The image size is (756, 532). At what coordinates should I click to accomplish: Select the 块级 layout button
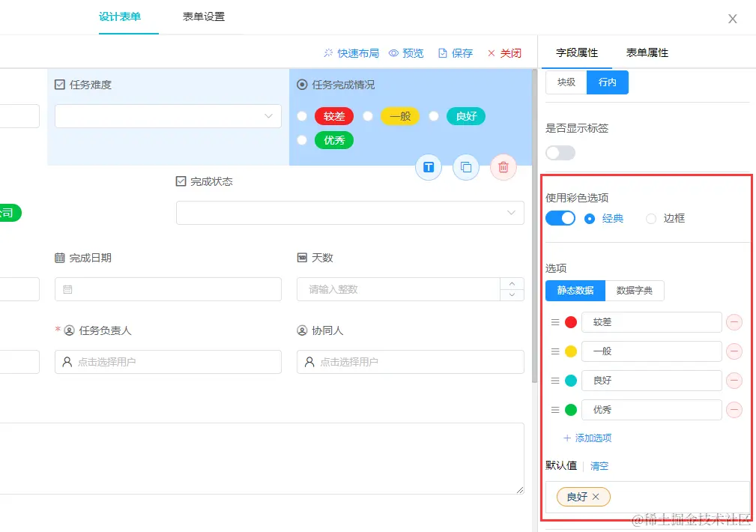coord(566,82)
